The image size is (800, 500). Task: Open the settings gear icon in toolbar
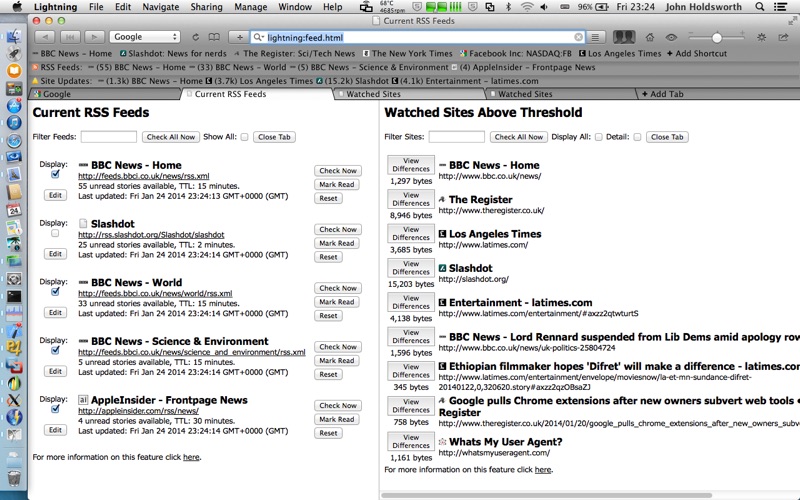click(761, 37)
